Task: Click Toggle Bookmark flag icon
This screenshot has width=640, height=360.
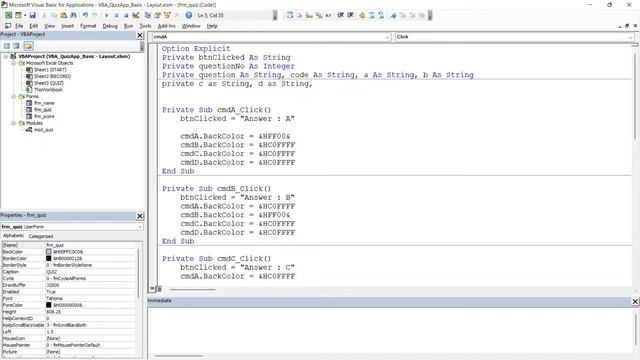Action: [393, 15]
